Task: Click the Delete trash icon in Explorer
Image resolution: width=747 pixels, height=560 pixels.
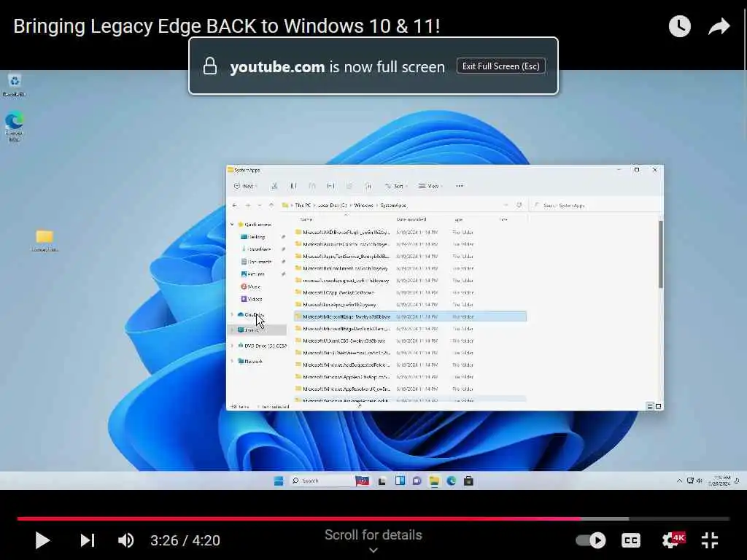Action: (x=368, y=186)
